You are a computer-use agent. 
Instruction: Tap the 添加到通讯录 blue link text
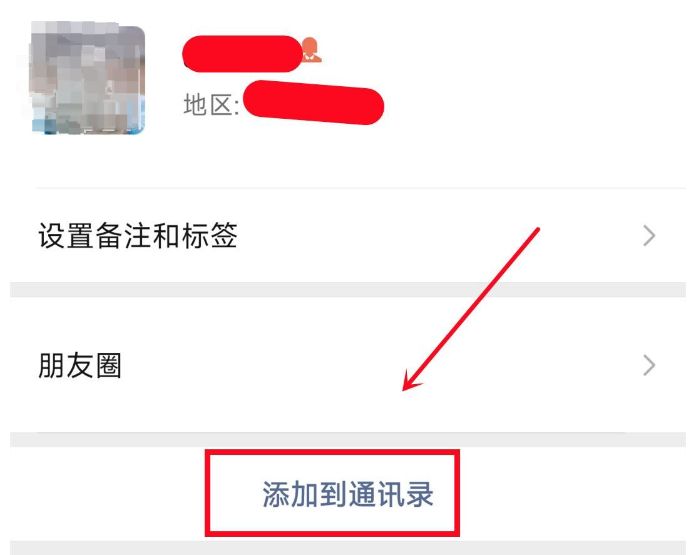click(348, 494)
